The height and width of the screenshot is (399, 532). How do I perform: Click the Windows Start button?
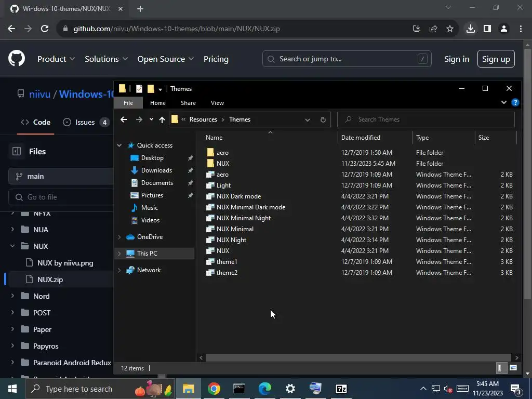coord(12,389)
